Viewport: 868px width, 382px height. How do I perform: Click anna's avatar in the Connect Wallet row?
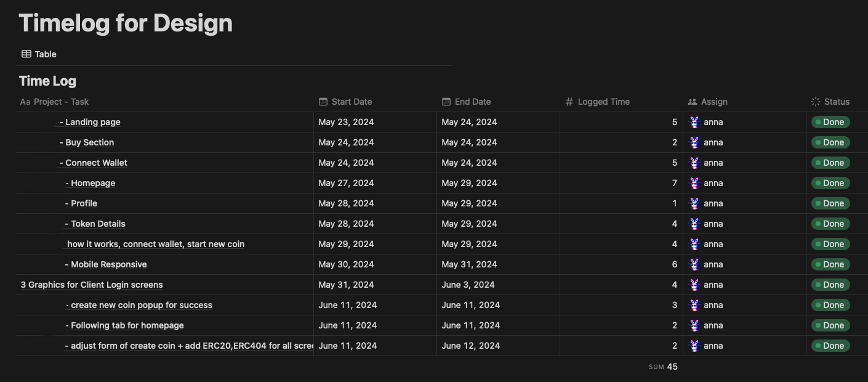coord(694,163)
